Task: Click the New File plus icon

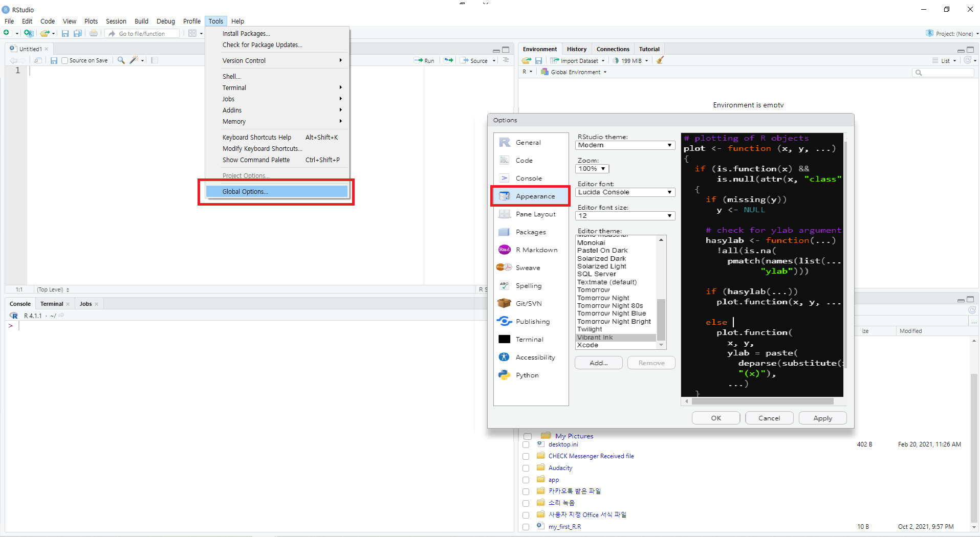Action: (7, 33)
